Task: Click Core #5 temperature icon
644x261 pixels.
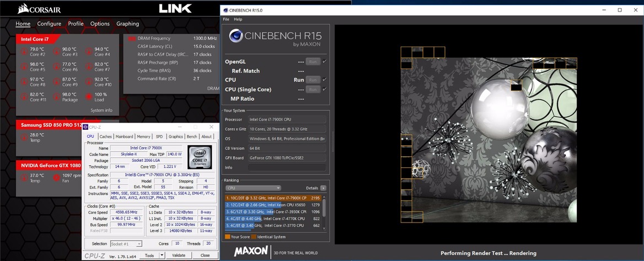Action: pyautogui.click(x=24, y=67)
